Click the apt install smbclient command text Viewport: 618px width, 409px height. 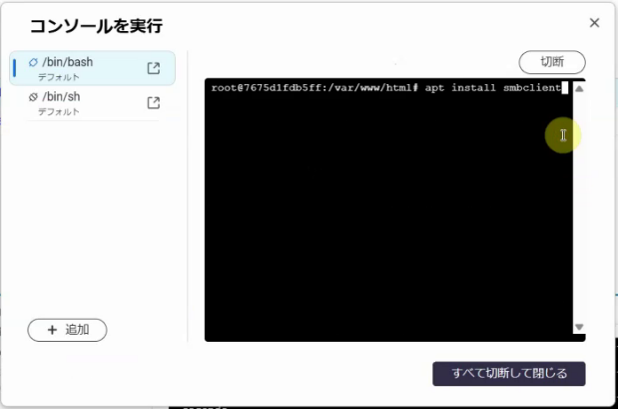pos(493,87)
